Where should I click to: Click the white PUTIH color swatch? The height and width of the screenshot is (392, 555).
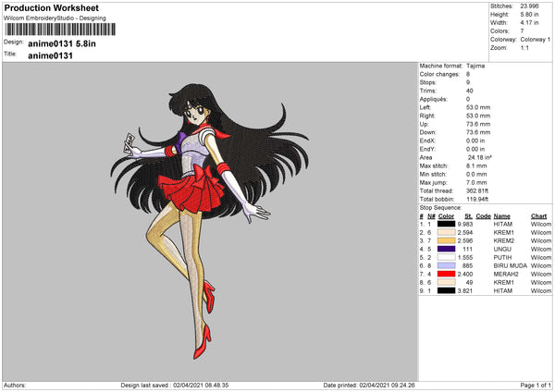[446, 257]
